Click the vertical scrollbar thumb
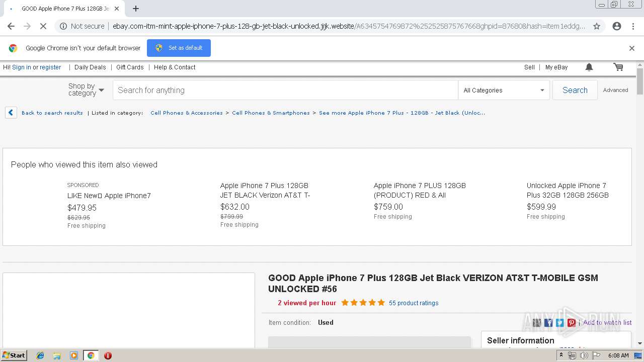This screenshot has width=644, height=362. [640, 82]
